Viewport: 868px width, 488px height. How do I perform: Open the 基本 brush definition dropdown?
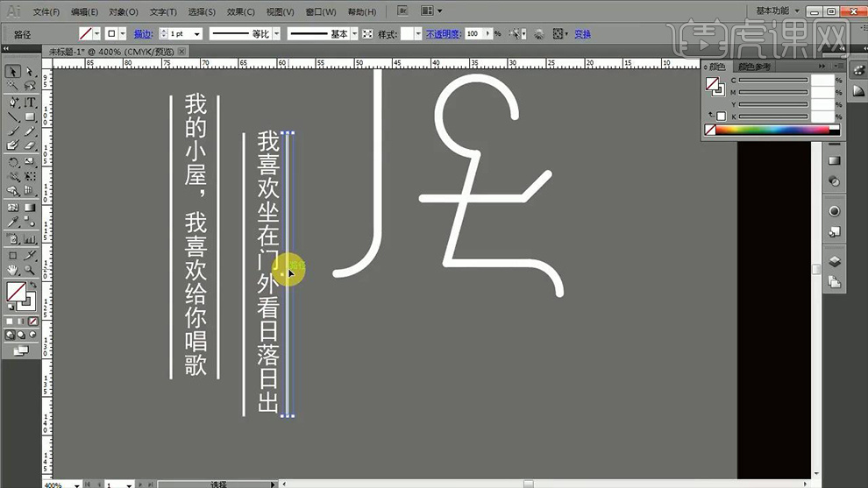[x=355, y=34]
